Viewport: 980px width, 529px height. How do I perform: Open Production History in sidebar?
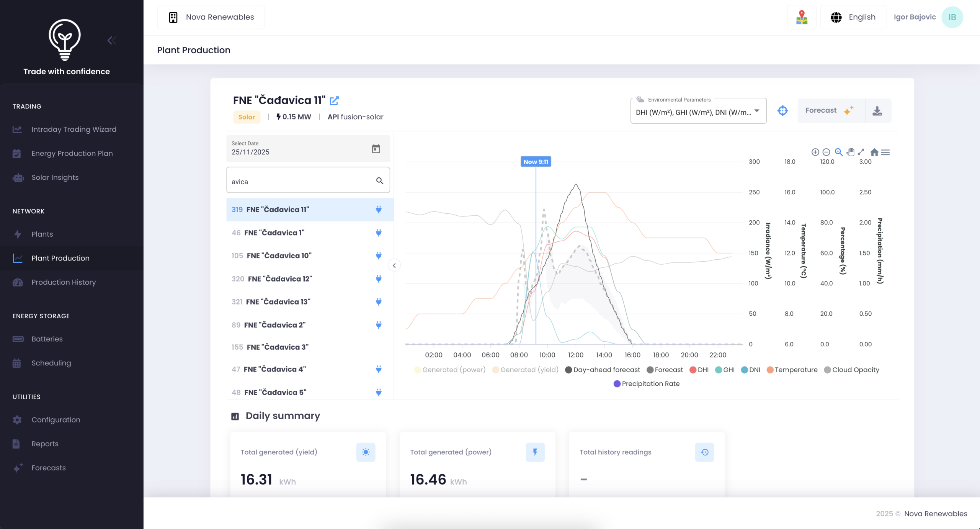(x=64, y=282)
